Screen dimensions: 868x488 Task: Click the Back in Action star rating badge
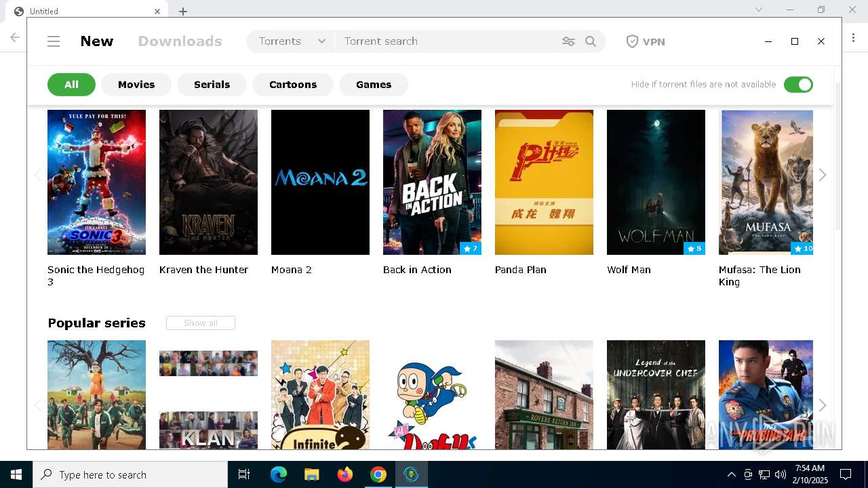tap(471, 249)
